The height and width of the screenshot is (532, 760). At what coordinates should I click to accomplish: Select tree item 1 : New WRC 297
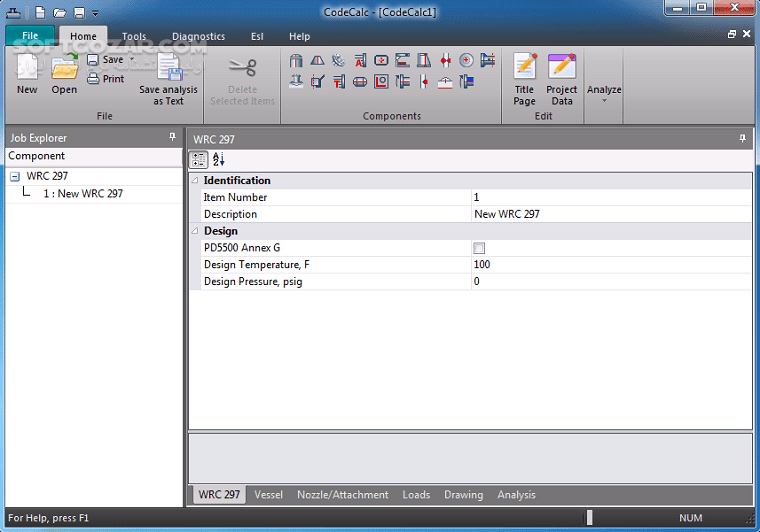(x=82, y=194)
